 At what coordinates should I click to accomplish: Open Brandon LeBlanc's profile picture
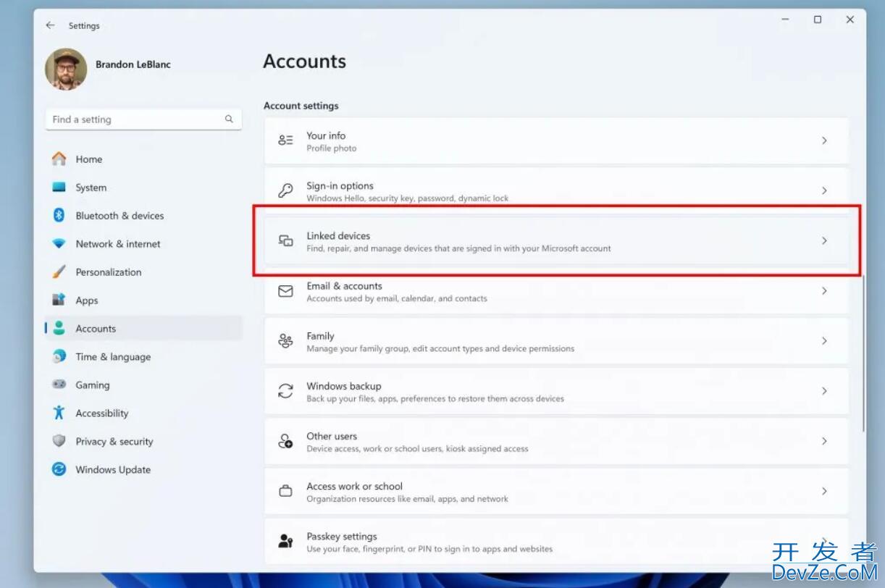[x=66, y=70]
